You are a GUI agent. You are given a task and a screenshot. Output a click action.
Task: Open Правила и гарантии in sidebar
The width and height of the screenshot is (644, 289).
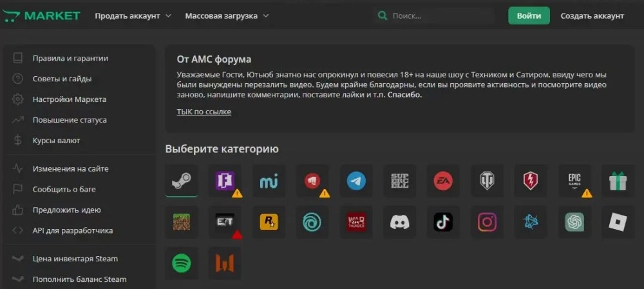[x=70, y=58]
